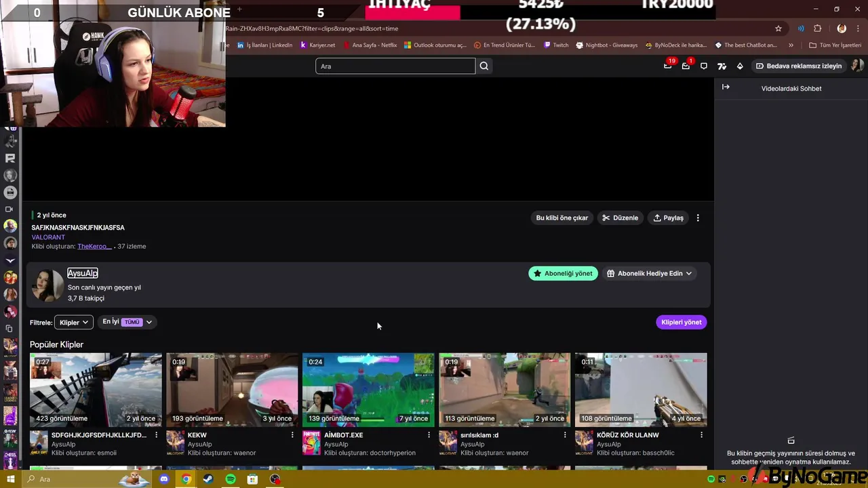Open The best ChatBot bookmark
This screenshot has width=868, height=488.
[746, 45]
